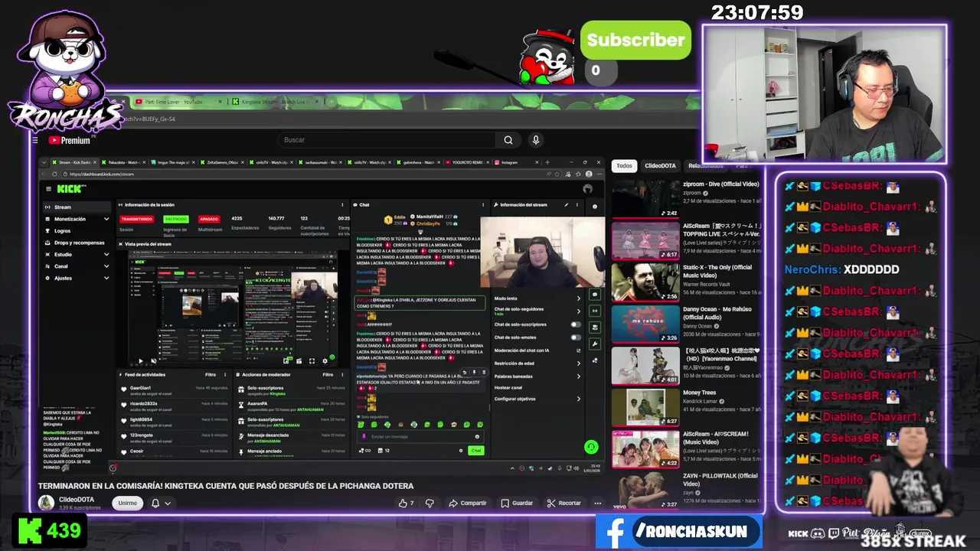Open Modo lento options chevron

578,298
